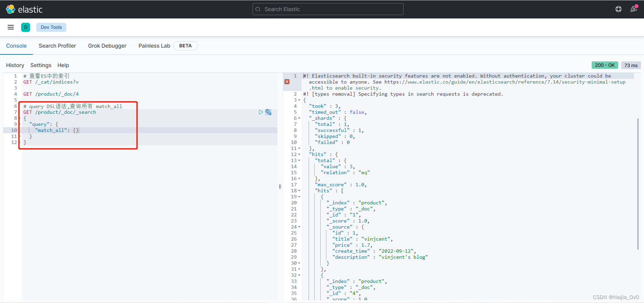
Task: Switch to the Search Profiler tab
Action: pos(57,46)
